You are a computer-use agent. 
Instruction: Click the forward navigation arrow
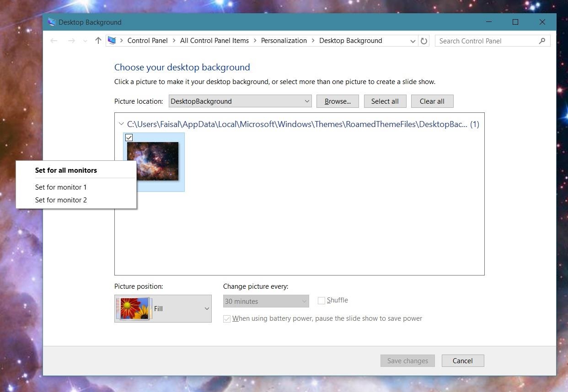point(71,41)
